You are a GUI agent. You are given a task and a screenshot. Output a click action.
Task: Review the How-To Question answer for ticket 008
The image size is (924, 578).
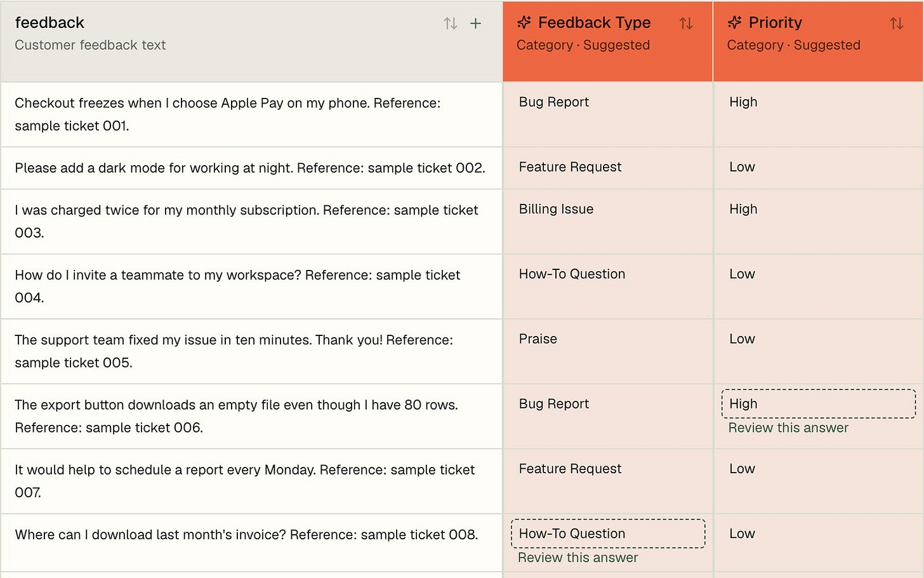coord(577,558)
